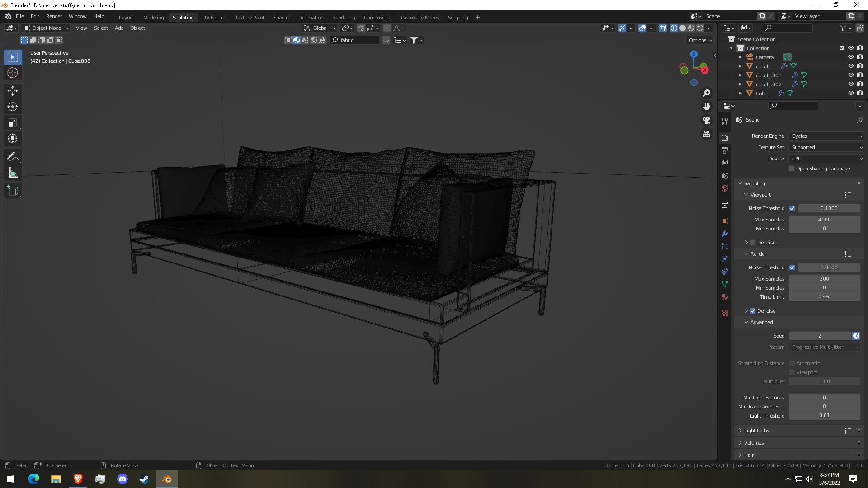Open Object Mode dropdown
Screen dimensions: 868x488
pos(46,28)
